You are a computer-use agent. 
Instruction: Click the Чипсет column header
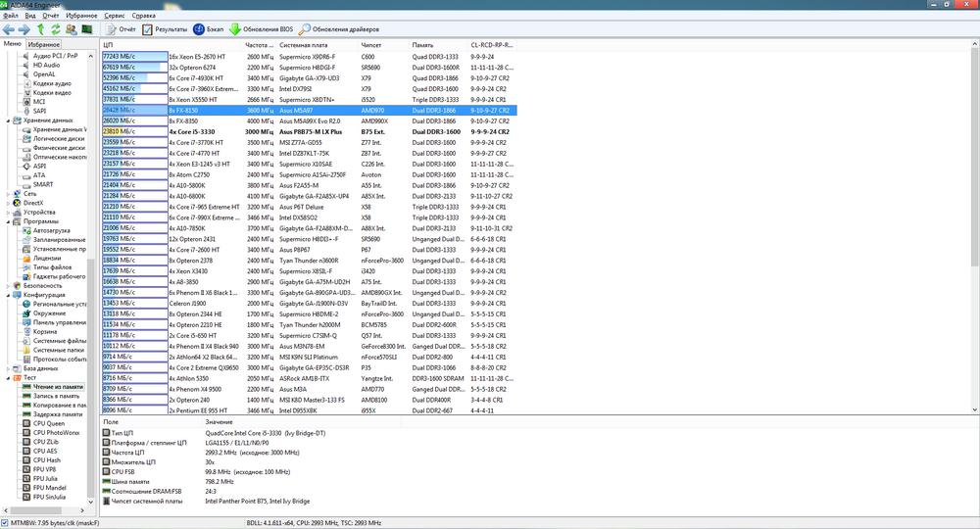[x=384, y=45]
